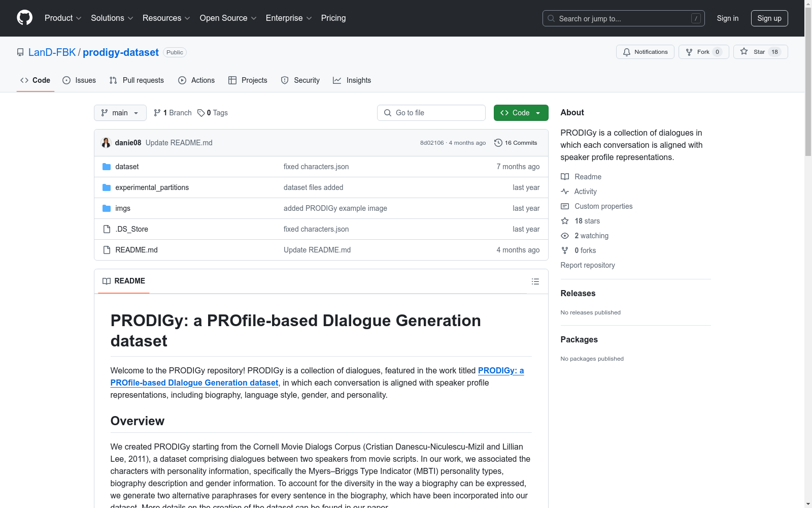Open the latest commit message Update README.md
812x508 pixels.
click(179, 143)
